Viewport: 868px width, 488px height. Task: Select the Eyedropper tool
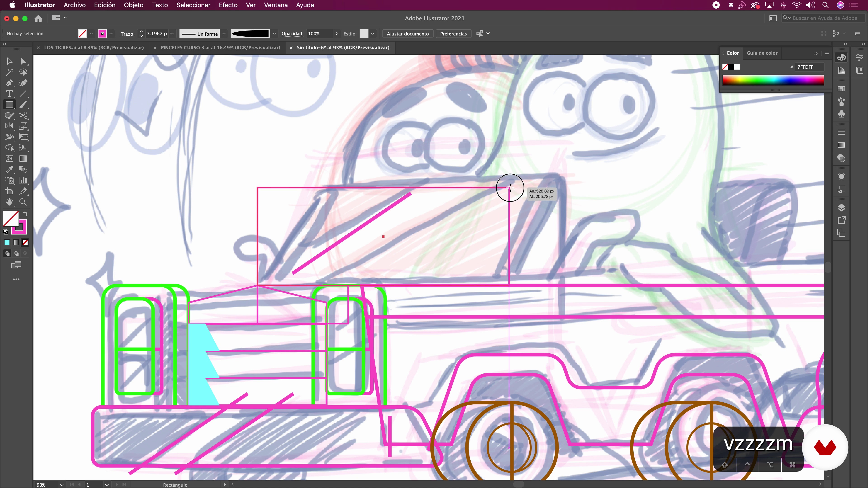tap(9, 169)
